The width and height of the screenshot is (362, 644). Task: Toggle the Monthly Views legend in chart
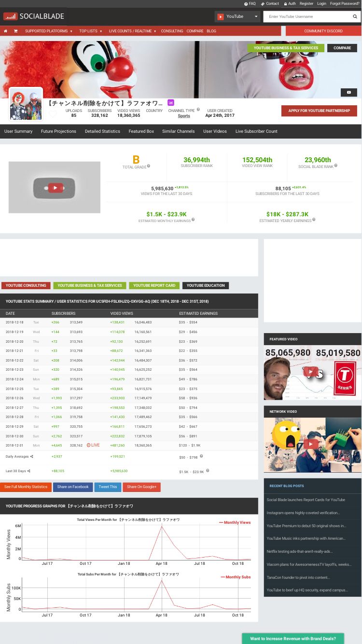click(x=235, y=522)
